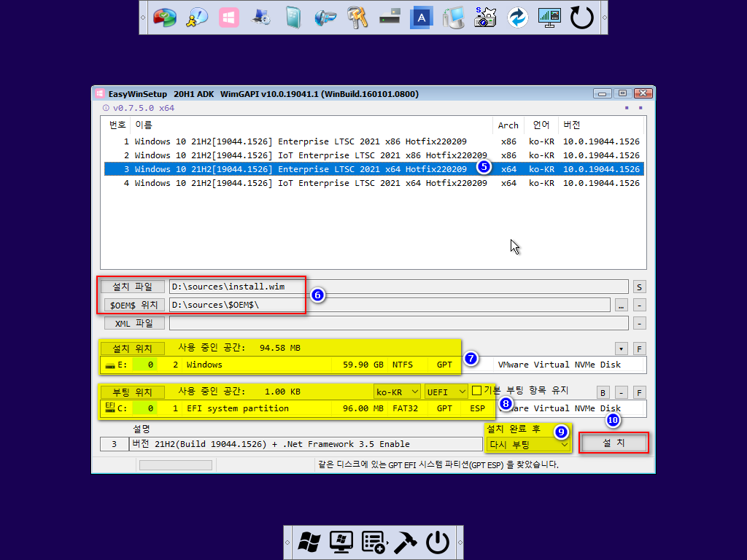This screenshot has width=747, height=560.
Task: Click the '-' button on the XML 파일 row
Action: click(639, 323)
